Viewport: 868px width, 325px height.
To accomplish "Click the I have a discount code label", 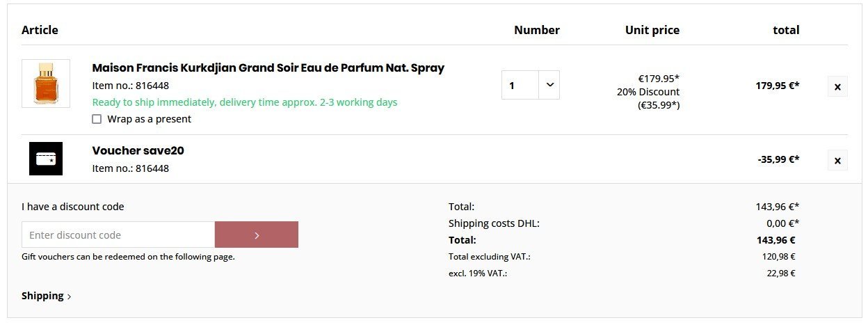I will (73, 207).
